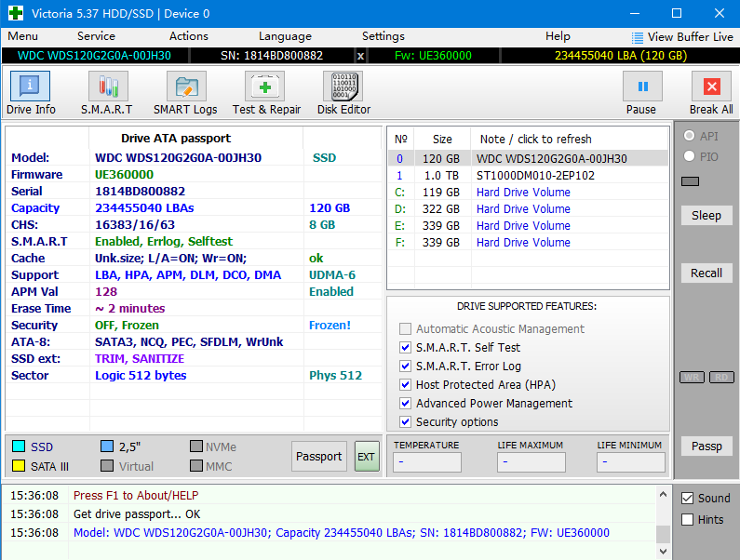The width and height of the screenshot is (740, 560).
Task: Select the API radio button
Action: (690, 136)
